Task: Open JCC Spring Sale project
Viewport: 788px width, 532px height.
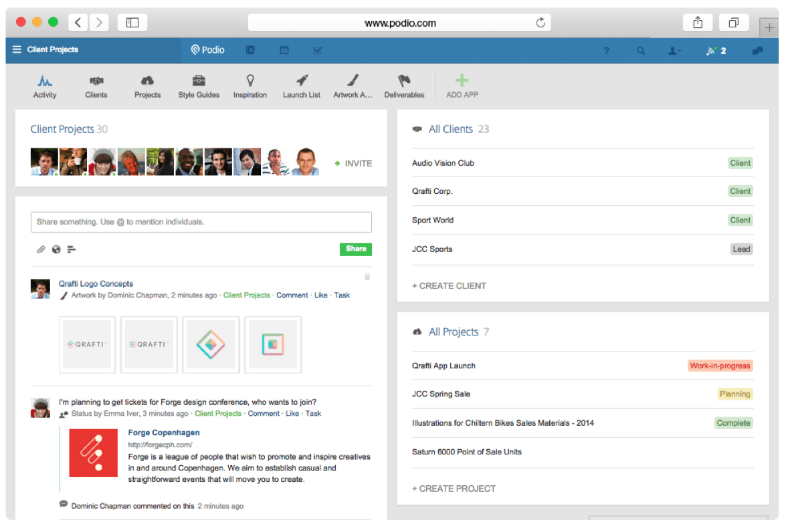Action: [x=583, y=394]
